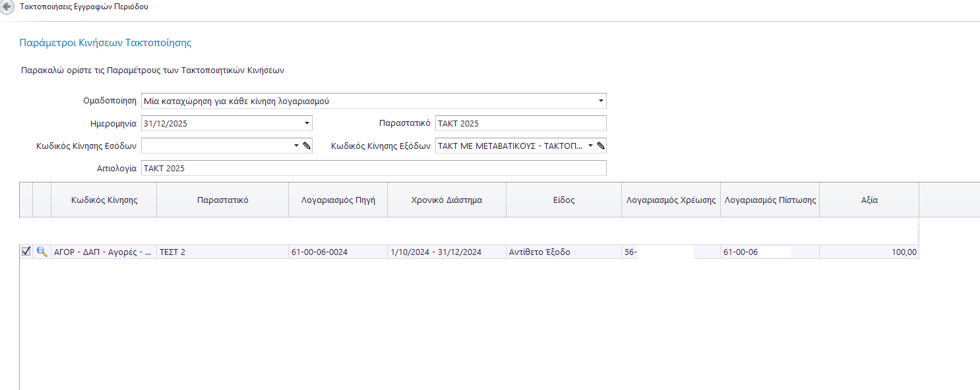Click the Λογαριασμός Χρέωσης column header
Screen dimensions: 980x390
(671, 200)
